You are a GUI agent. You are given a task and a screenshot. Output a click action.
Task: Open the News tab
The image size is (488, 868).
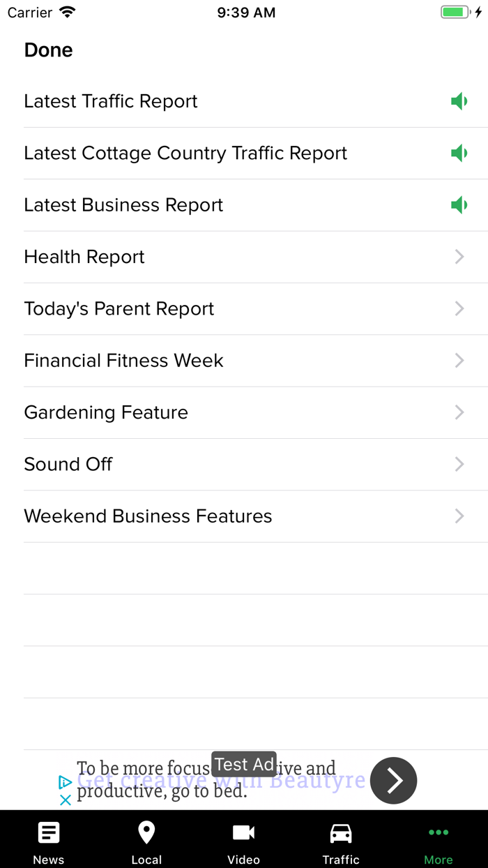[49, 841]
